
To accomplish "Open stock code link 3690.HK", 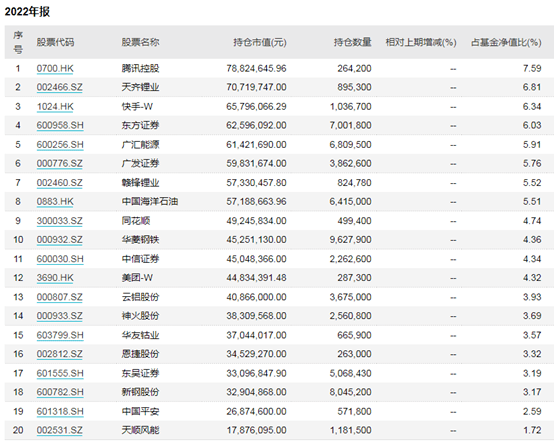I will [55, 278].
